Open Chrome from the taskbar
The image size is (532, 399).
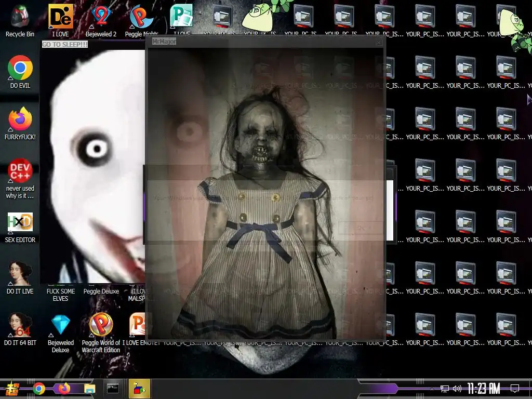[x=38, y=389]
